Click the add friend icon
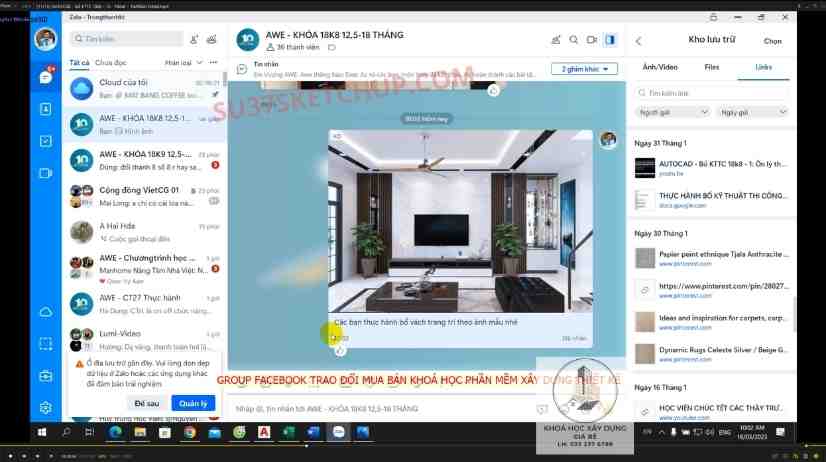This screenshot has height=462, width=826. pos(193,39)
